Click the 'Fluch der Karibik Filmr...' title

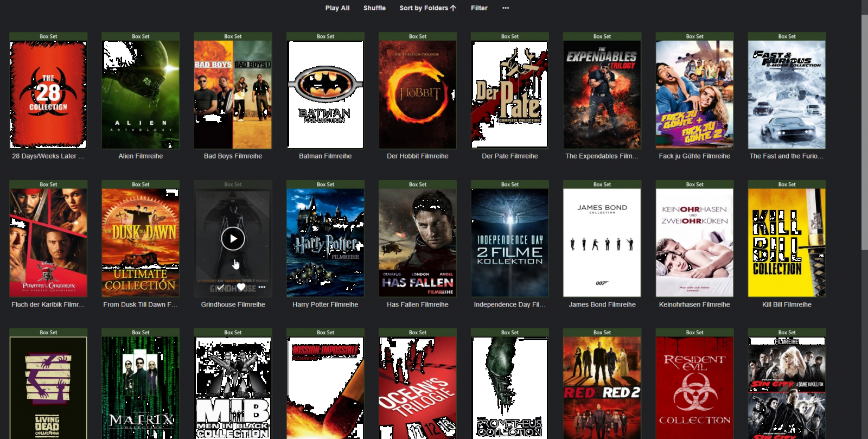(x=48, y=305)
